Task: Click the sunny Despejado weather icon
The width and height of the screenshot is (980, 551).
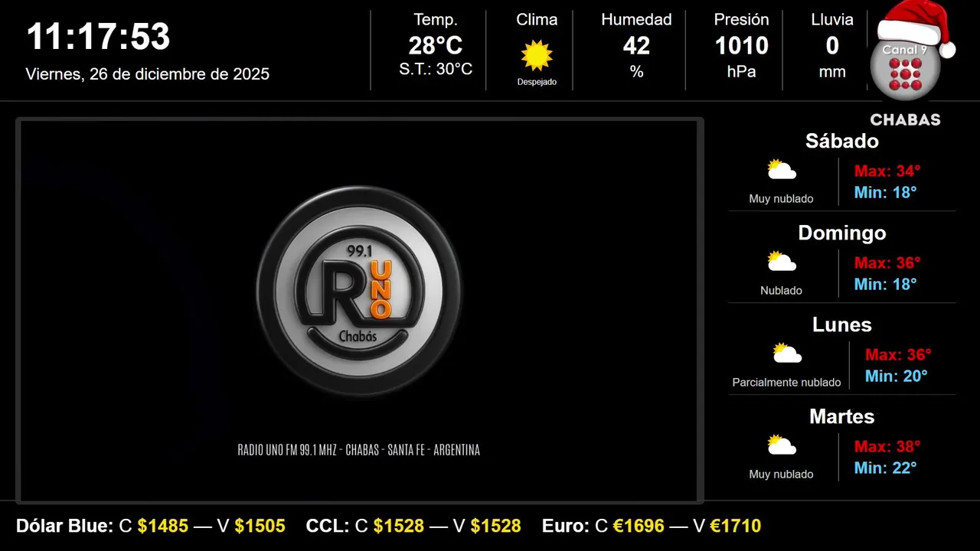Action: click(x=537, y=56)
